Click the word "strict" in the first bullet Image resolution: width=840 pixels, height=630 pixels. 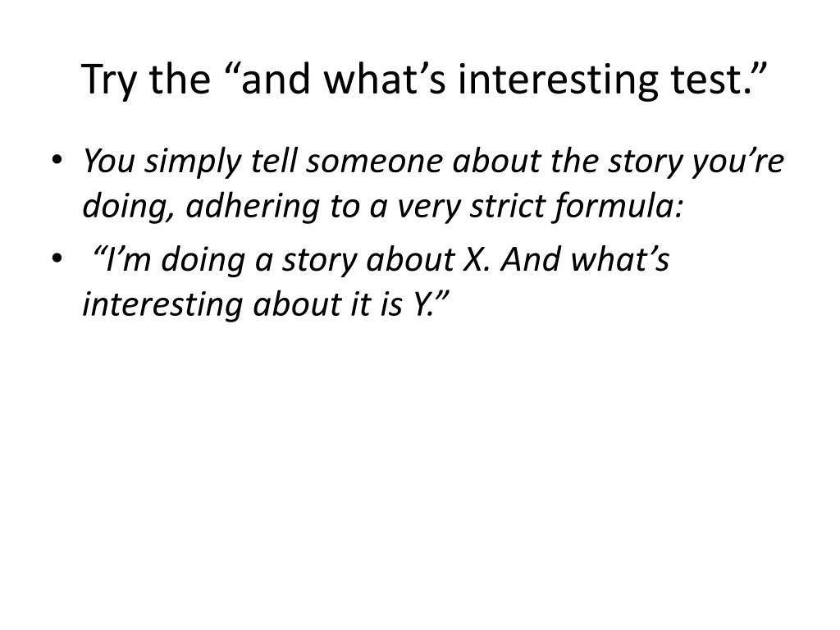[x=507, y=206]
